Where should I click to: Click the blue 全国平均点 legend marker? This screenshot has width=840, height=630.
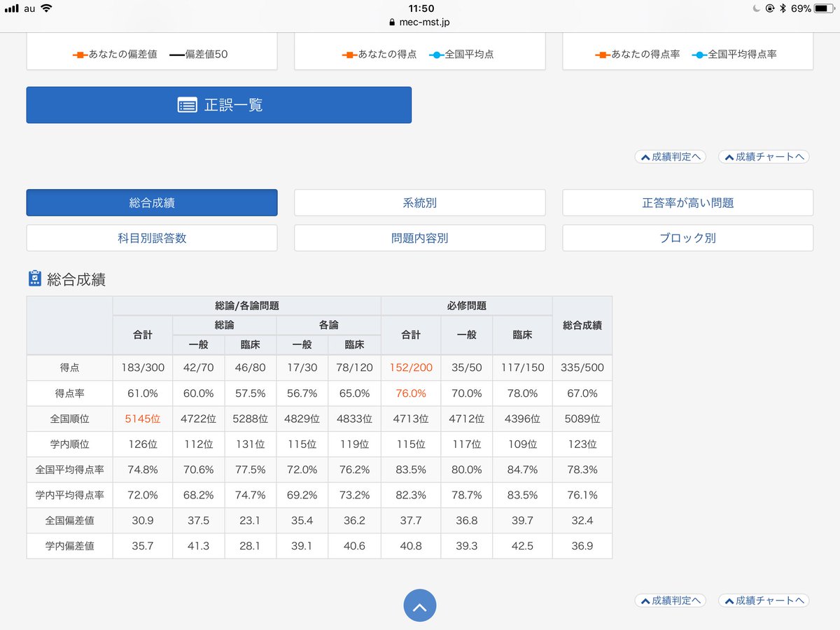tap(437, 55)
